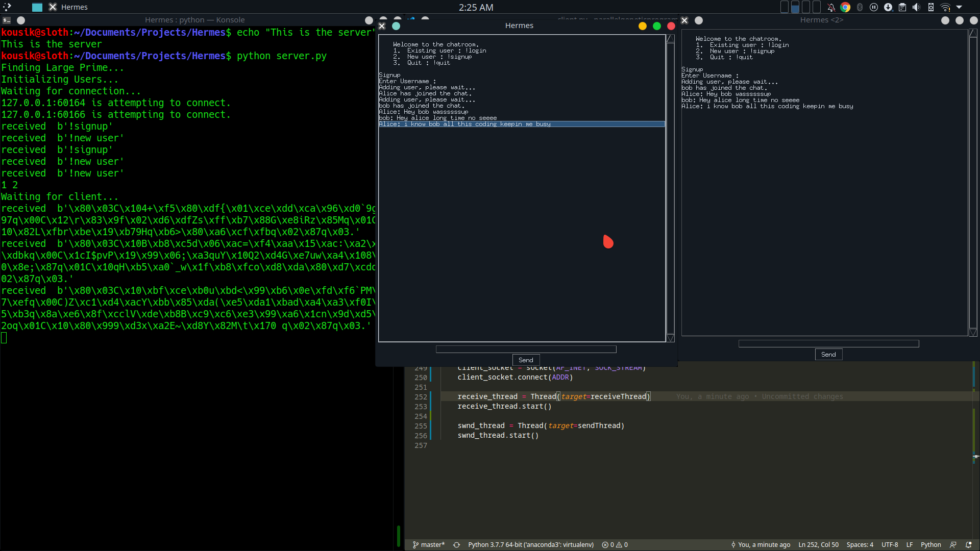Click the synchronize changes icon in status bar
The height and width of the screenshot is (551, 980).
[x=456, y=545]
